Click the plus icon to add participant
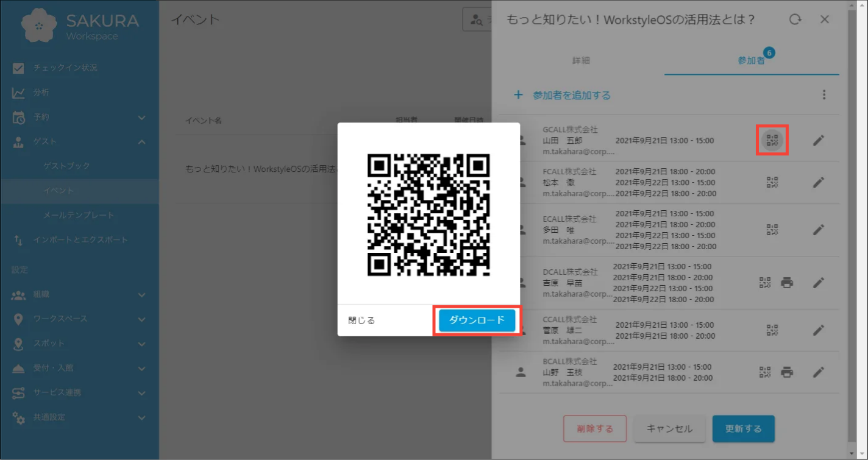This screenshot has width=868, height=460. 518,95
